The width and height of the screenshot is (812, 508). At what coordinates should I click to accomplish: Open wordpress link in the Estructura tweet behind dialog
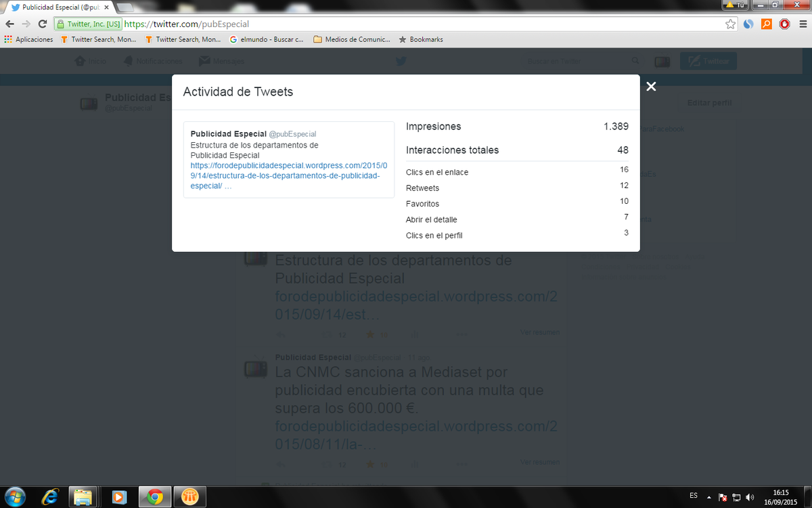(415, 306)
